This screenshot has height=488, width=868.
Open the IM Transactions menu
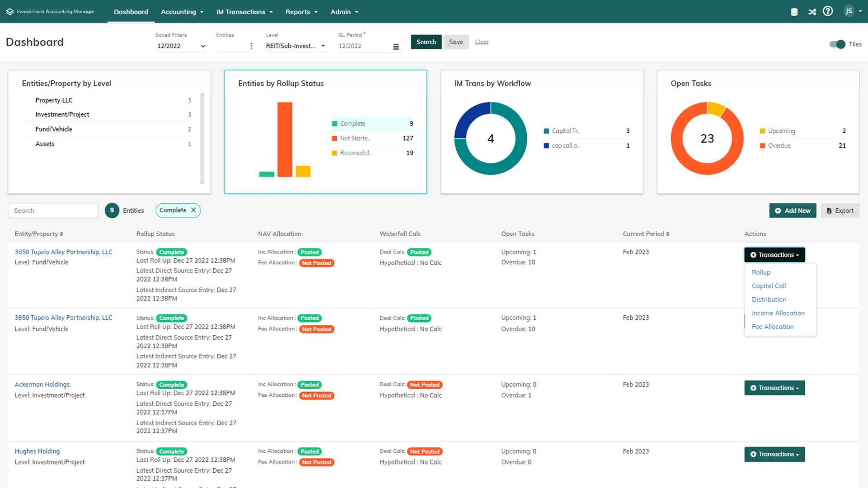[x=244, y=12]
